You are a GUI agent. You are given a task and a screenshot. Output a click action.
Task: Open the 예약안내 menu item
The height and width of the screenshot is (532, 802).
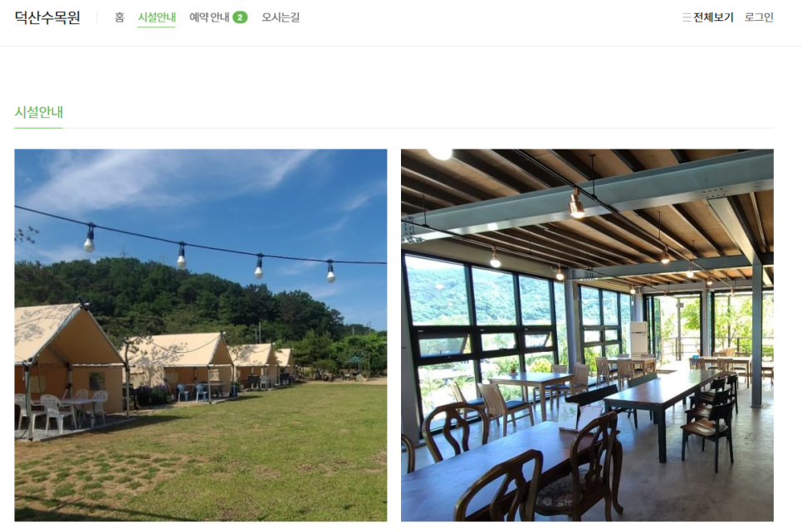click(209, 17)
